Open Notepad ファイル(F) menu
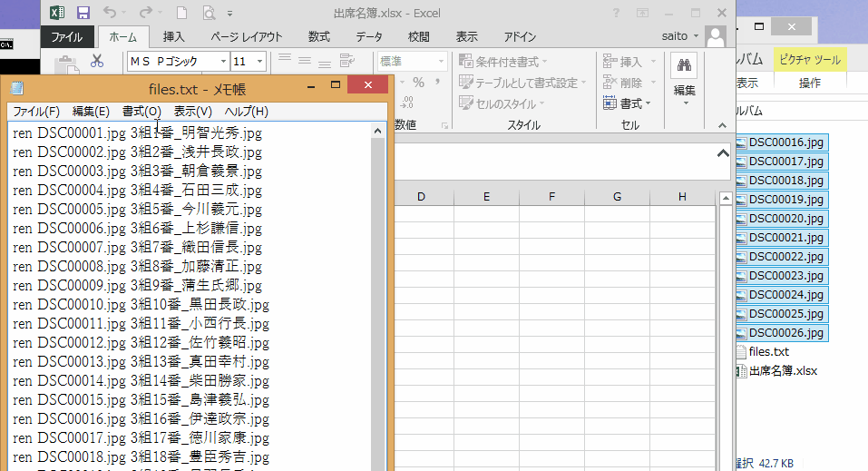This screenshot has height=471, width=868. pos(36,112)
